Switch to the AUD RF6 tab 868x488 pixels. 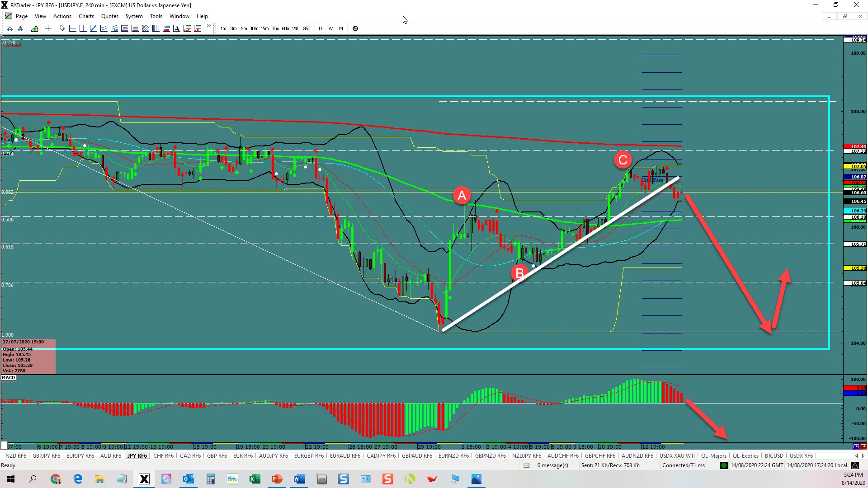pyautogui.click(x=111, y=455)
